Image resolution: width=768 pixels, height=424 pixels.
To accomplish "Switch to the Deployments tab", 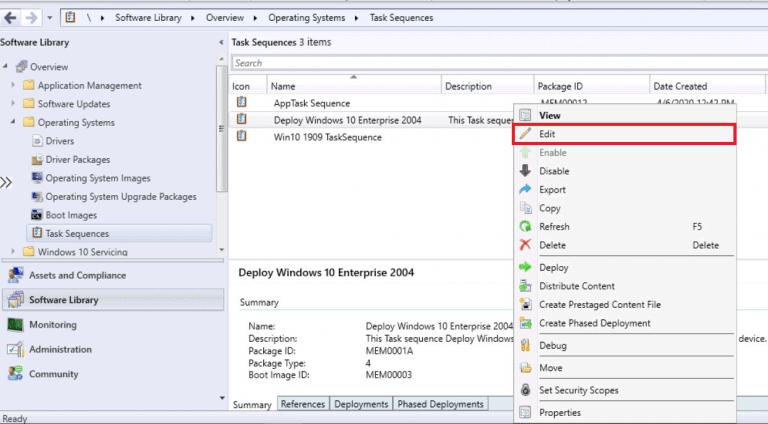I will (x=361, y=404).
